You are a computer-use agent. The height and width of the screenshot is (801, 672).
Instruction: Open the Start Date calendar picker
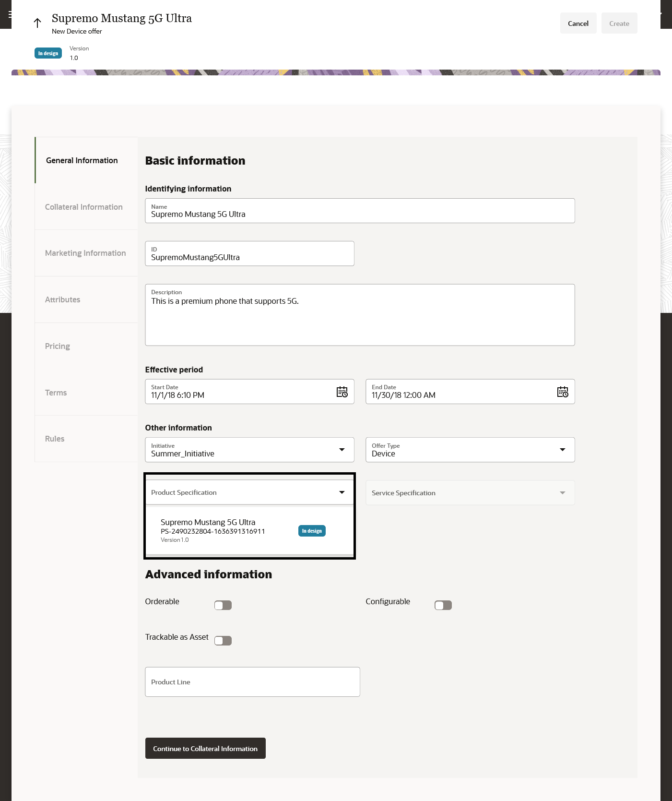(x=342, y=392)
